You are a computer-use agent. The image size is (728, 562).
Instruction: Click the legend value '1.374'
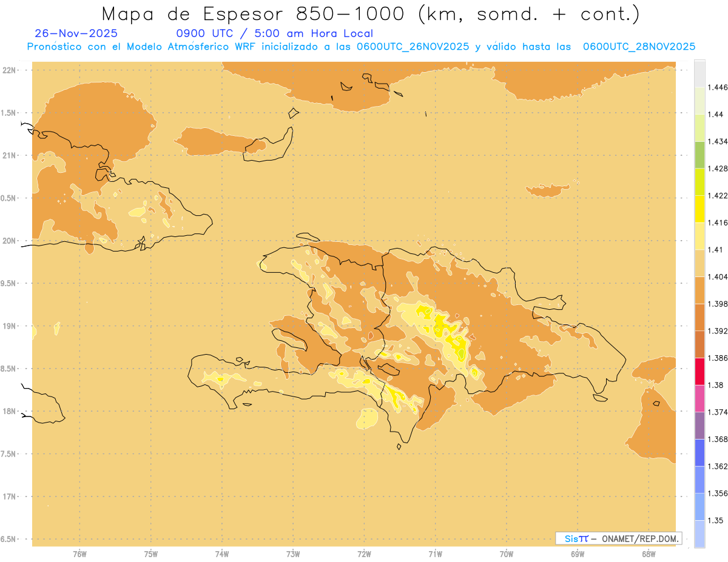(718, 412)
